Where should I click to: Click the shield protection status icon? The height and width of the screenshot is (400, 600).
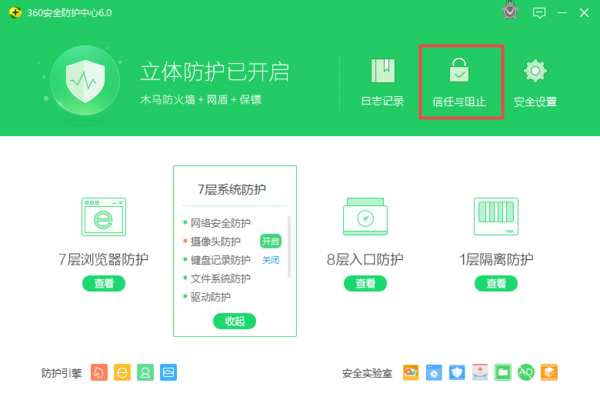(x=85, y=81)
